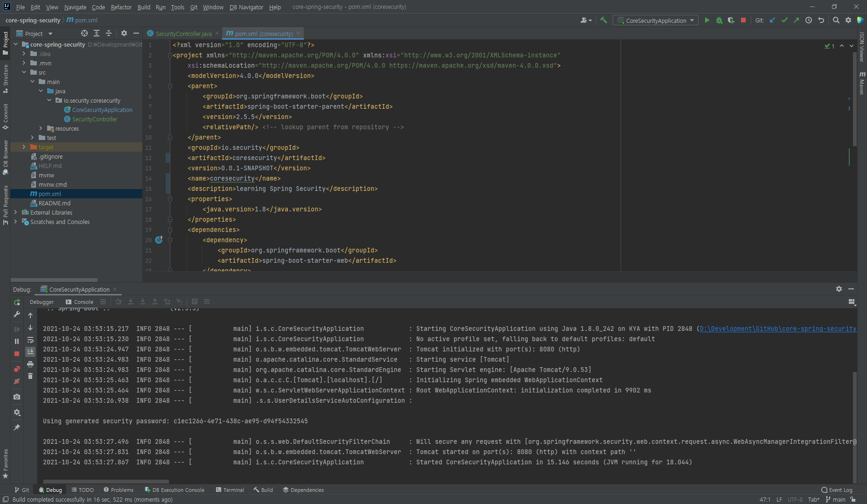This screenshot has height=504, width=867.
Task: Click the console vertical scrollbar
Action: [x=854, y=427]
